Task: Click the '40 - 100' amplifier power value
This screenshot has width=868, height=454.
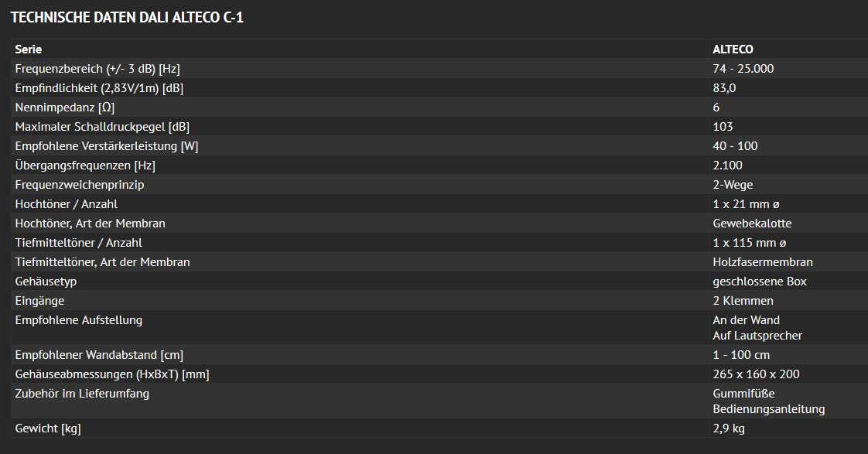Action: pyautogui.click(x=735, y=146)
